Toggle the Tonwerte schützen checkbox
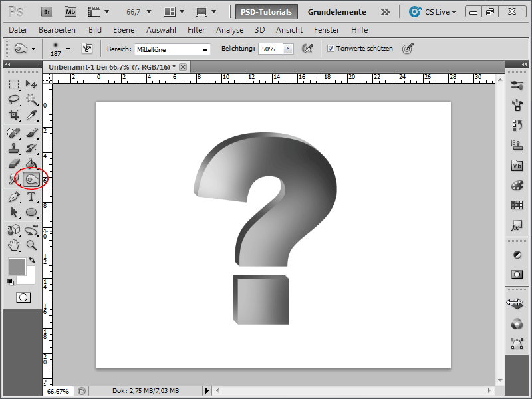Image resolution: width=532 pixels, height=399 pixels. pos(331,49)
